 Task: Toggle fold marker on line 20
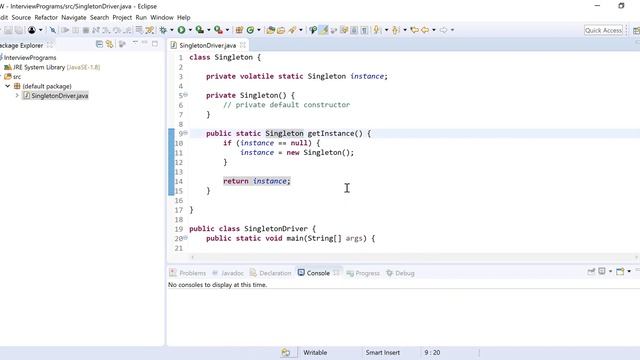click(x=185, y=238)
